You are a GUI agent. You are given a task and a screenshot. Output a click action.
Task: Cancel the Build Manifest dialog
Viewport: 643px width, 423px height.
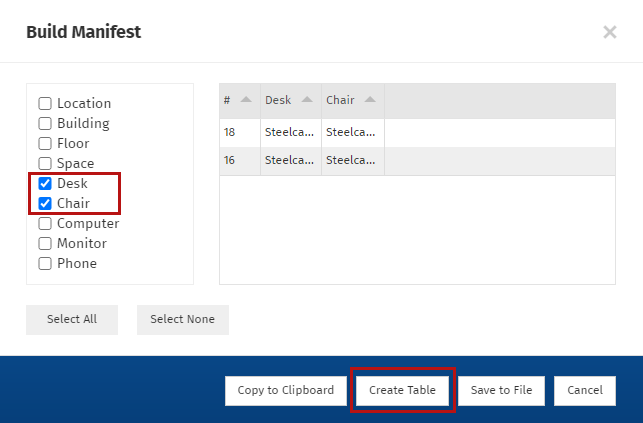tap(584, 391)
